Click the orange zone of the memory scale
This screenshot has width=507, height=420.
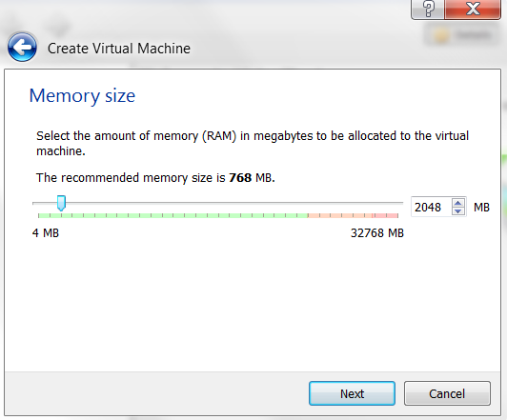point(341,215)
